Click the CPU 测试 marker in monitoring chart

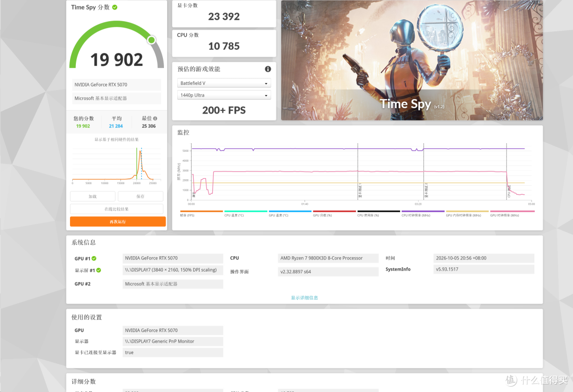(509, 191)
